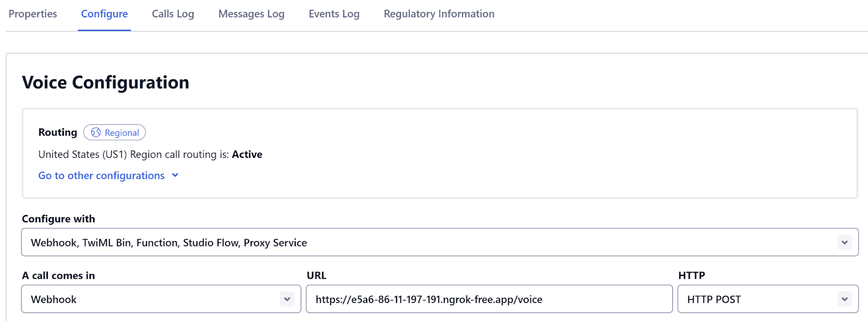The width and height of the screenshot is (868, 321).
Task: Switch to the Calls Log tab
Action: [x=173, y=14]
